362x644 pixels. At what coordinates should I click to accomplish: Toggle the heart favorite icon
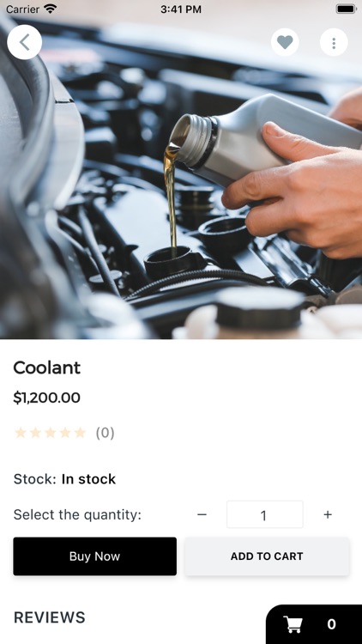tap(285, 42)
